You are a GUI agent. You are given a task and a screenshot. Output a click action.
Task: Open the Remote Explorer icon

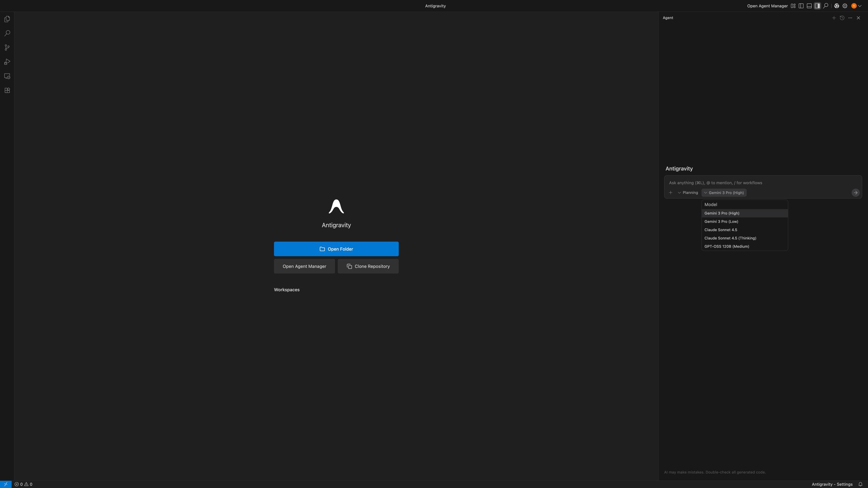[x=7, y=76]
